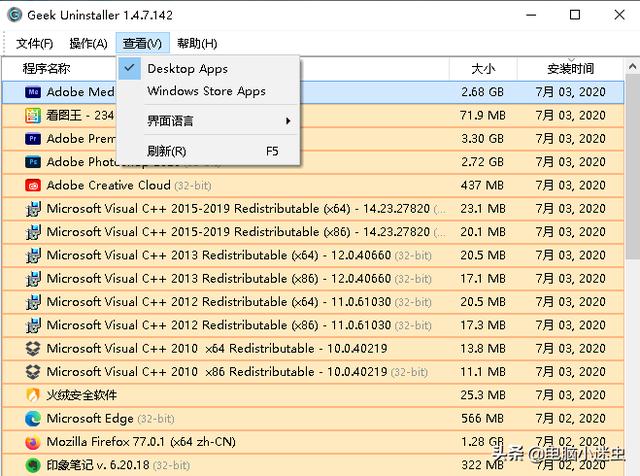Choose 刷新(R) from the view menu
Image resolution: width=640 pixels, height=476 pixels.
tap(208, 151)
